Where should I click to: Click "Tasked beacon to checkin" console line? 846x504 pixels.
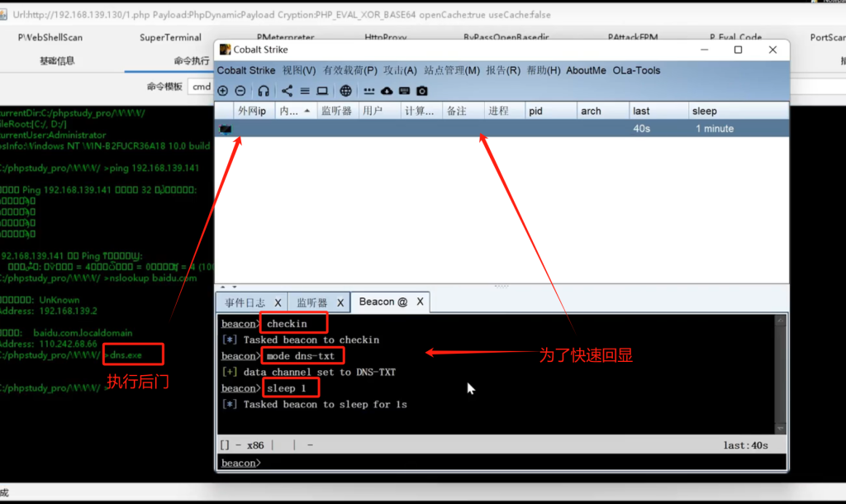[311, 340]
